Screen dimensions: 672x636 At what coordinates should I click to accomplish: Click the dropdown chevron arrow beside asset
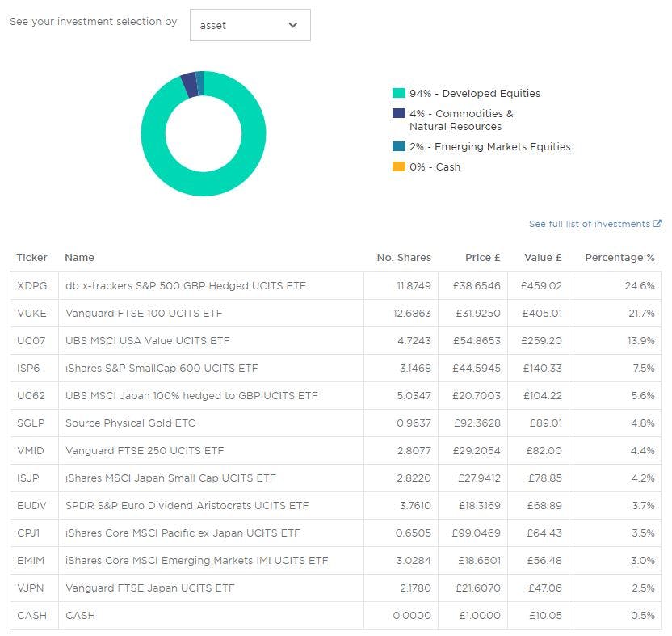click(x=292, y=25)
